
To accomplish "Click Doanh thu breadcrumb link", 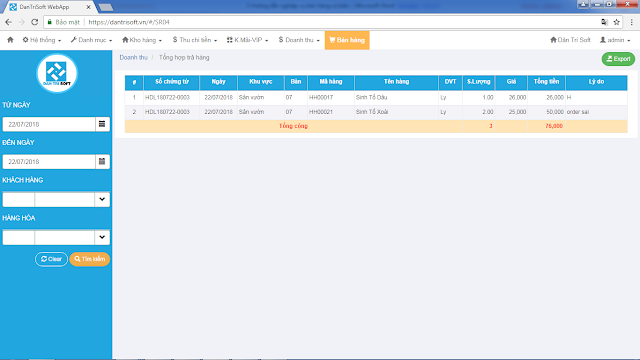I will 133,58.
